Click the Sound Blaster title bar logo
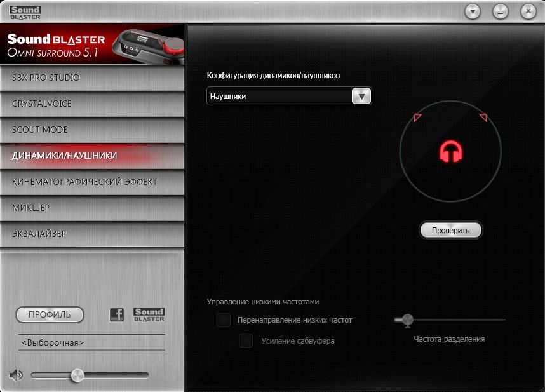The image size is (545, 392). [25, 13]
